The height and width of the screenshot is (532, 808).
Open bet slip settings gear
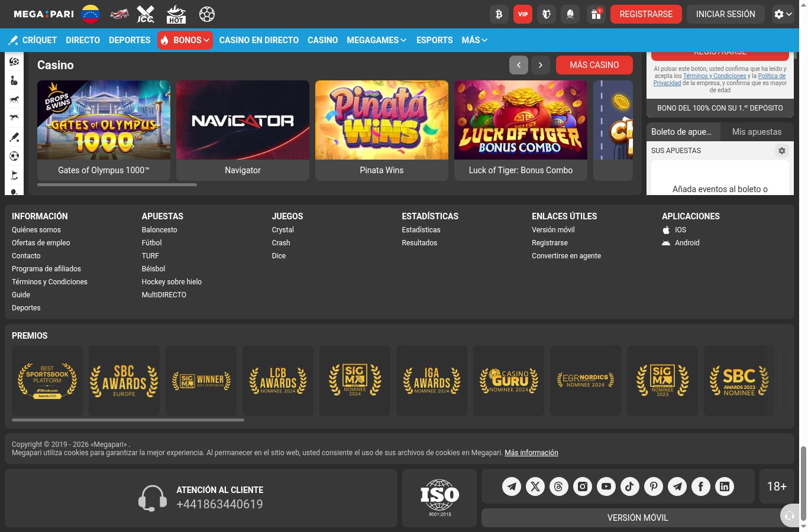(x=782, y=151)
